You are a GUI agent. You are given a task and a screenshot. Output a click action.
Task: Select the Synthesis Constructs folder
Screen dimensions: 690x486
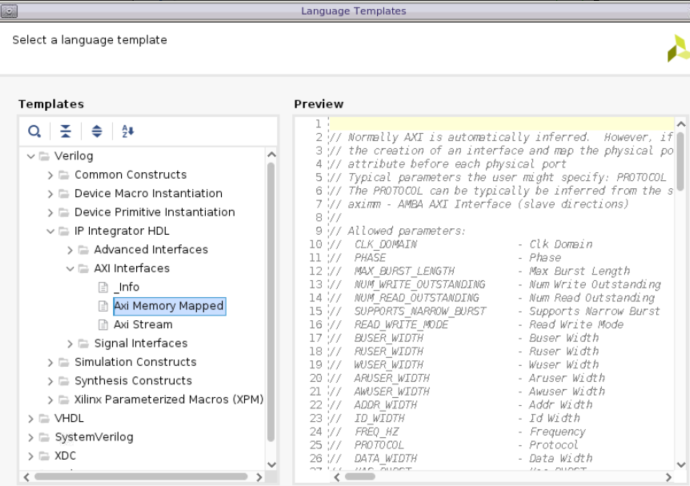tap(133, 381)
